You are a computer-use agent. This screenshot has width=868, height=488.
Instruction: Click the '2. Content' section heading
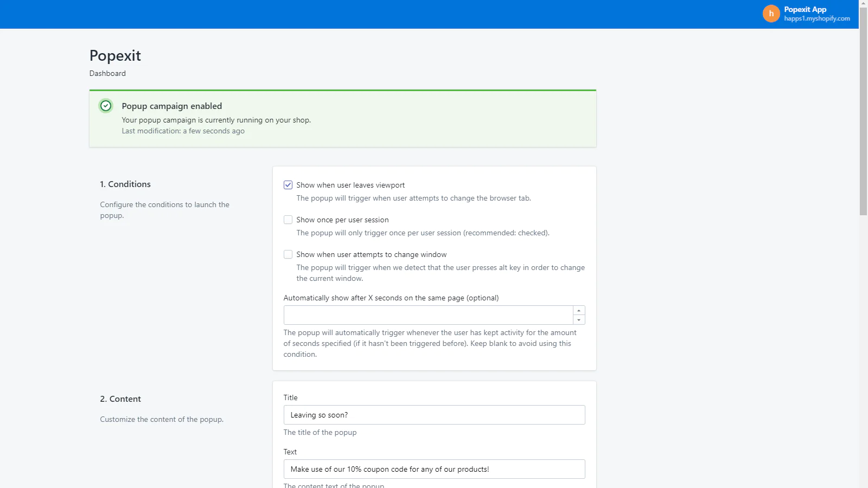120,399
